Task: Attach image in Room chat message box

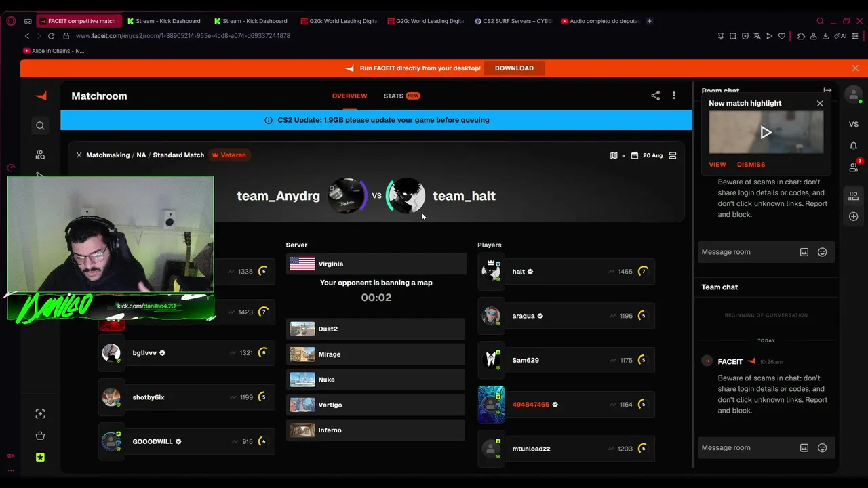Action: point(804,252)
